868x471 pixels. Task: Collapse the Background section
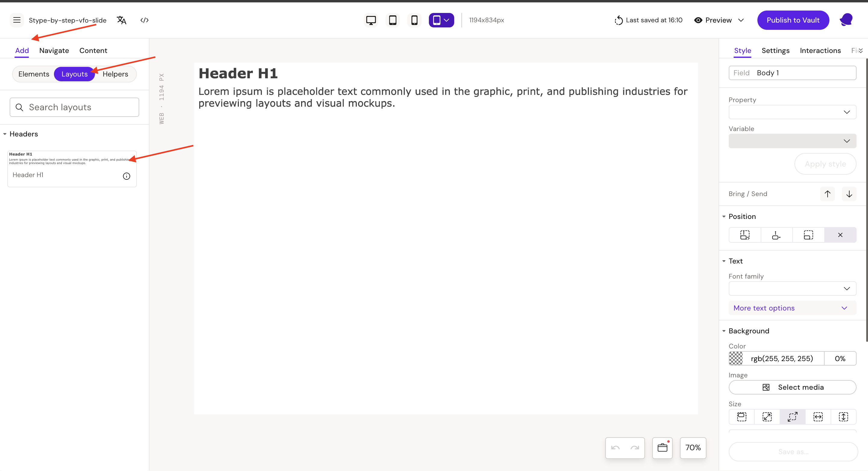723,331
